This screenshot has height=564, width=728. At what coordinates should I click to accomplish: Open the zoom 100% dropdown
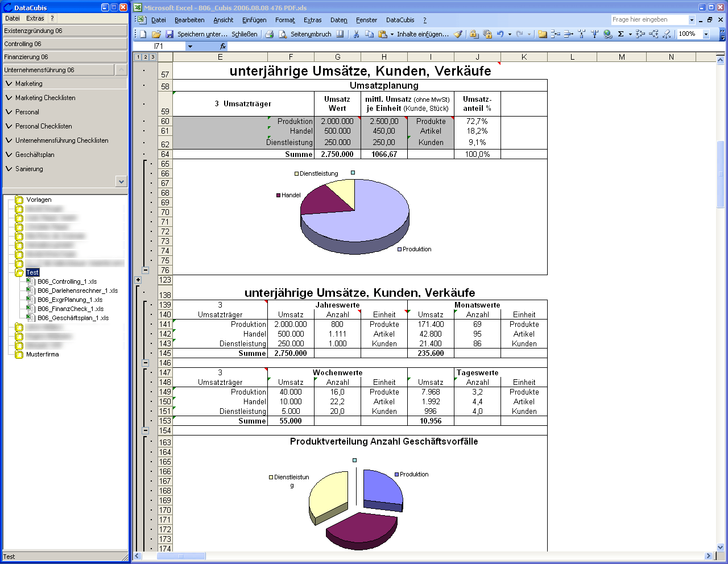[706, 34]
